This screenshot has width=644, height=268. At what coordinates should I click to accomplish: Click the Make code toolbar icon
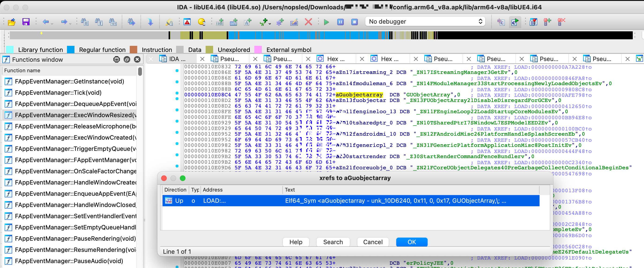[219, 22]
